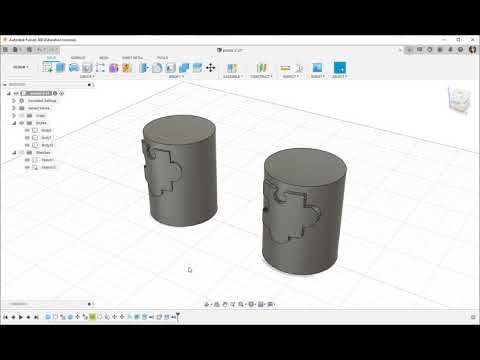Activate the Pan hand tool
The width and height of the screenshot is (480, 360).
click(225, 304)
